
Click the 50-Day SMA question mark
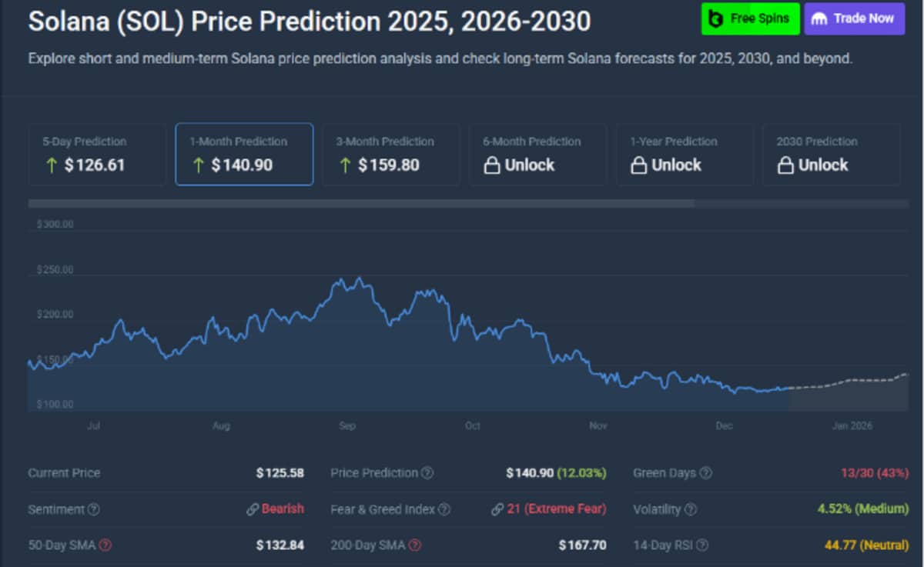pyautogui.click(x=103, y=545)
